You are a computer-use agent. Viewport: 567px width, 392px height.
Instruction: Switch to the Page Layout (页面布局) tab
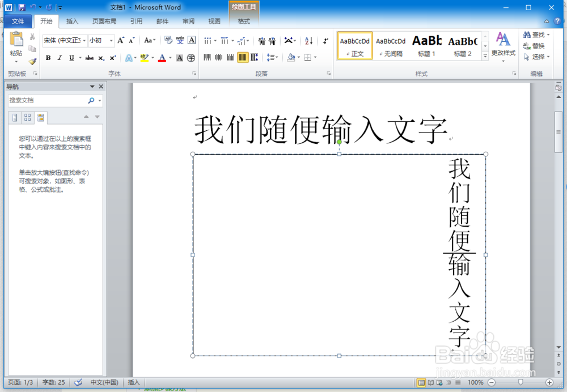pos(104,22)
